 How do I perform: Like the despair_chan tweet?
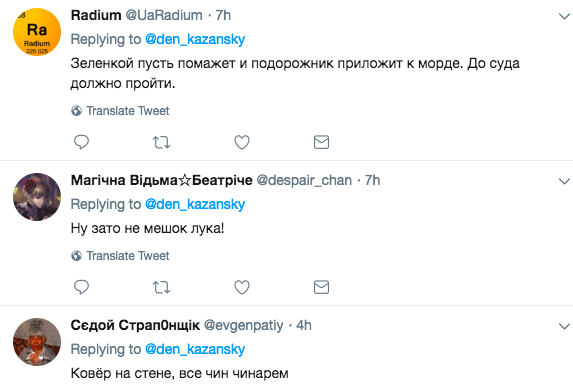click(x=242, y=287)
